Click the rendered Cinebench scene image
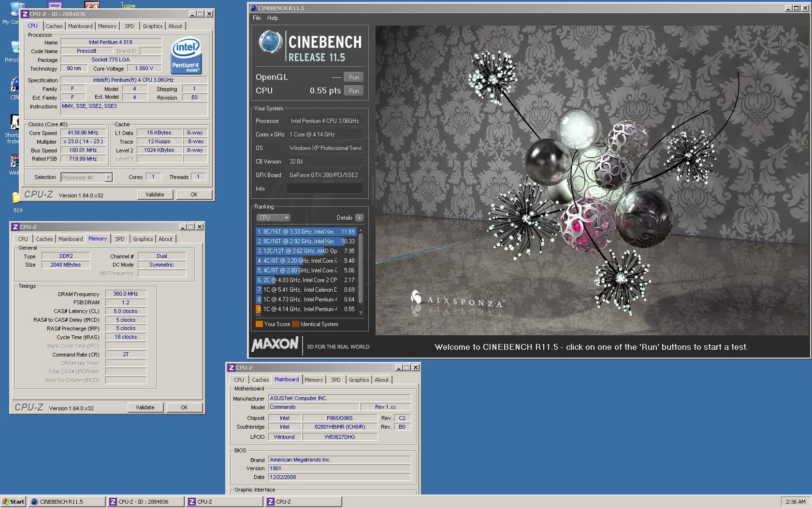 (592, 180)
